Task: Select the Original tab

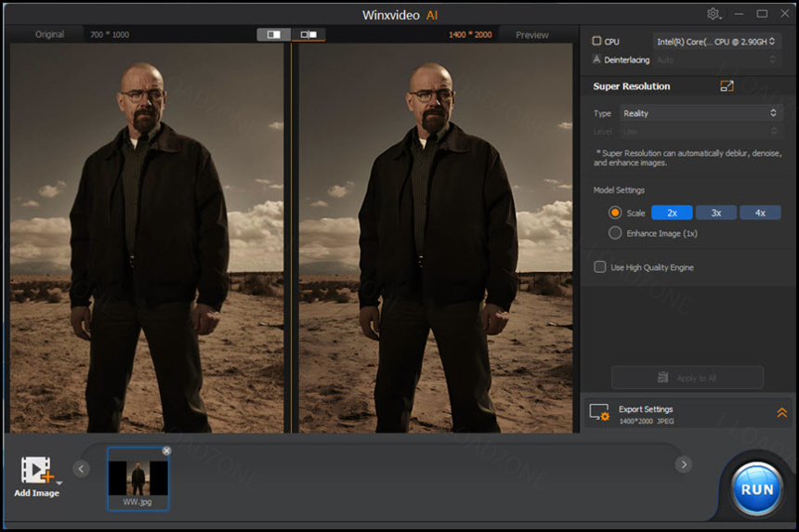Action: click(49, 34)
